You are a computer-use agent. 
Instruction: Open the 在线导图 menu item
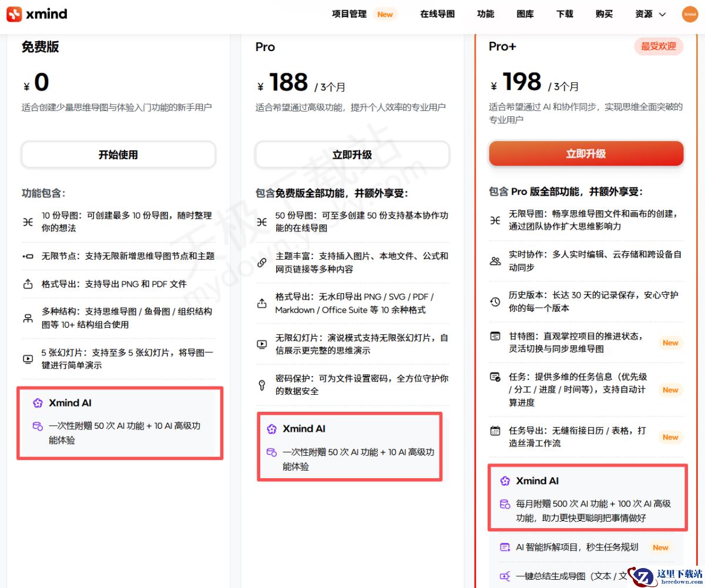coord(437,14)
